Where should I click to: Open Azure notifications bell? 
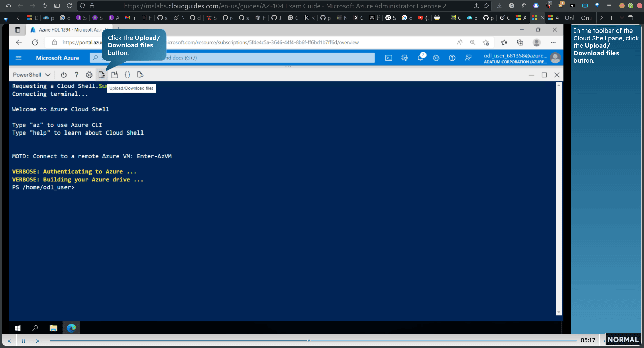tap(420, 58)
